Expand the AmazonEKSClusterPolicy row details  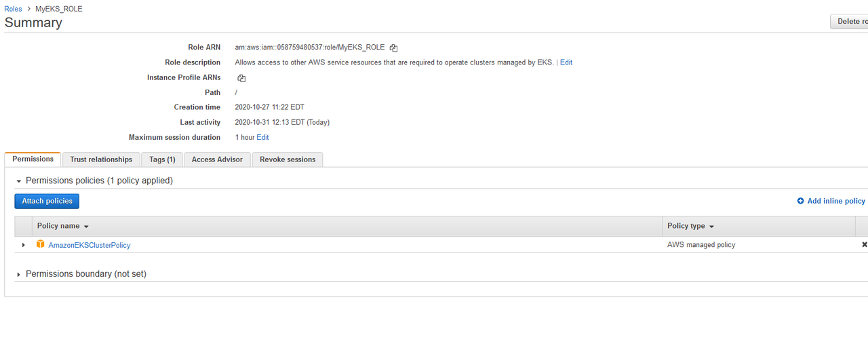(x=24, y=245)
